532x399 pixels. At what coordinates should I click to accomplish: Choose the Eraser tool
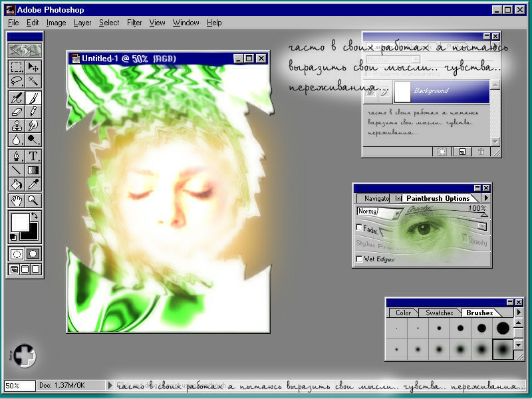(17, 112)
